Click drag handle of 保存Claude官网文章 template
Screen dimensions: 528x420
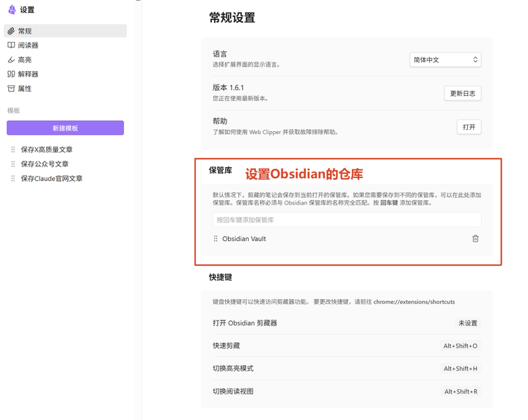tap(12, 178)
